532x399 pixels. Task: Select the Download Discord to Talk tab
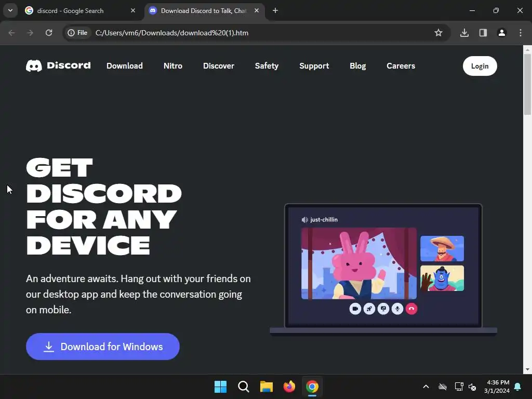coord(204,11)
